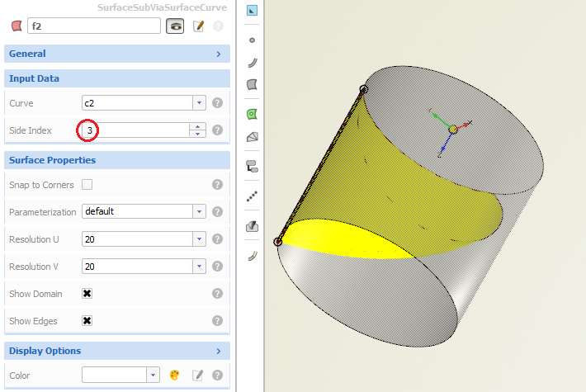Open help for Show Edges
The width and height of the screenshot is (586, 392).
click(217, 321)
